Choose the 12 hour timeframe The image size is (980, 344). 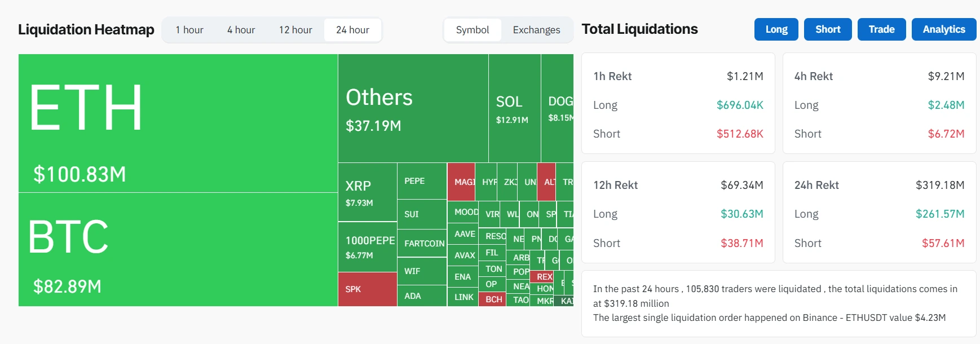tap(295, 30)
